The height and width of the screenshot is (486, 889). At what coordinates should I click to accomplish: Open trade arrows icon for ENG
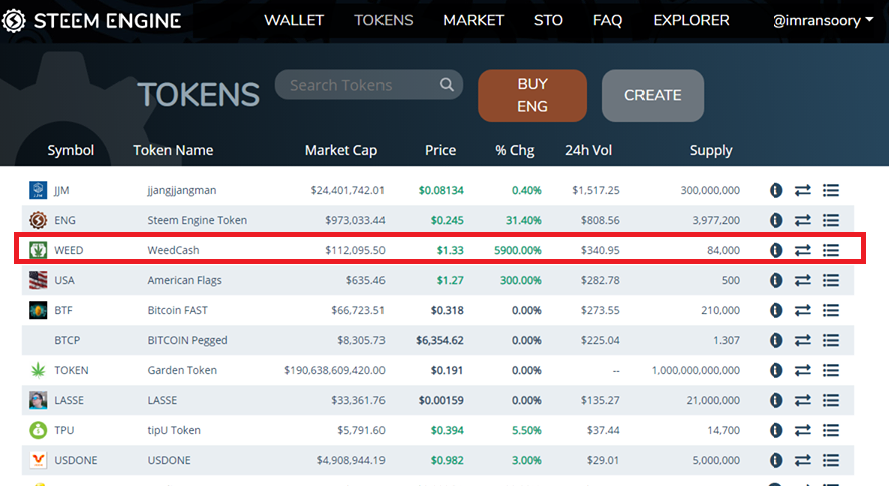point(803,220)
